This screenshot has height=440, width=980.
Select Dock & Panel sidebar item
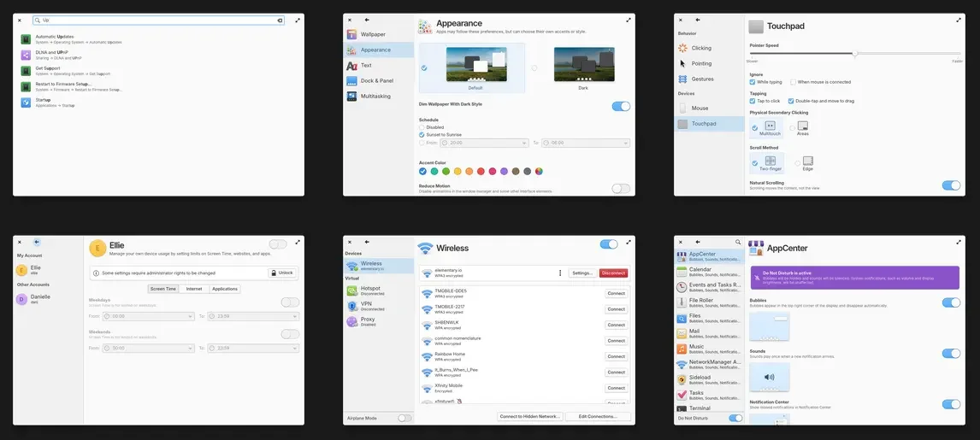pos(379,80)
